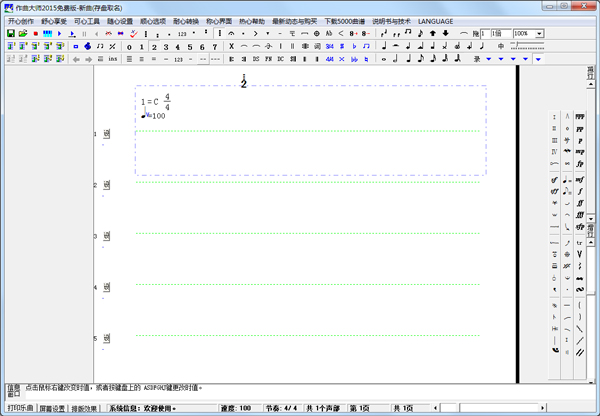
Task: Click the open folder icon
Action: (x=22, y=33)
